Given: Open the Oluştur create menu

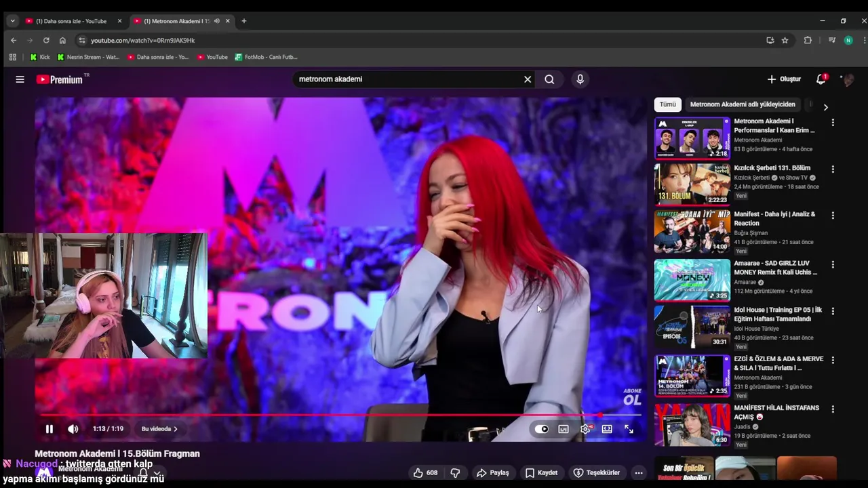Looking at the screenshot, I should point(784,79).
